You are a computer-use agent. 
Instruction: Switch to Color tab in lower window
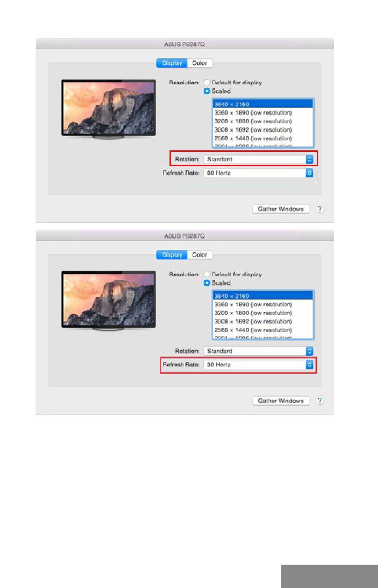click(x=200, y=255)
